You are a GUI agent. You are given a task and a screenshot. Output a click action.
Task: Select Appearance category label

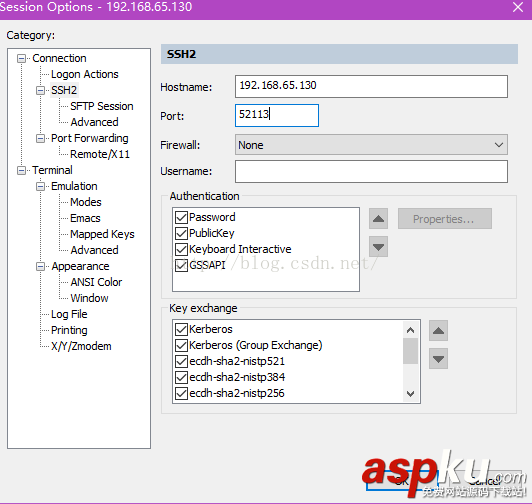click(x=80, y=267)
